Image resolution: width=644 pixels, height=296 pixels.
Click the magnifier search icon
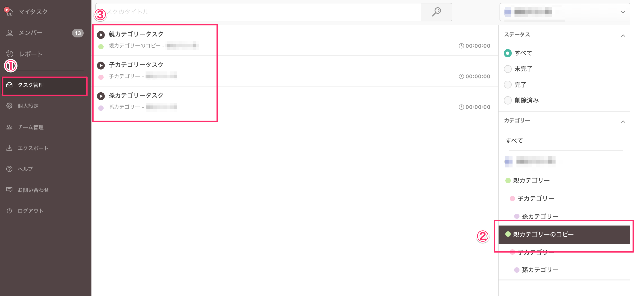(x=436, y=12)
